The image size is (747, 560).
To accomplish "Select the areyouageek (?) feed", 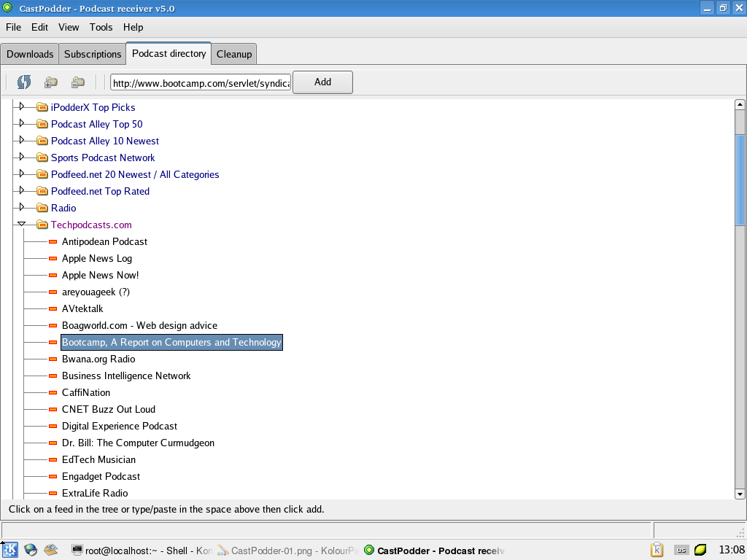I will (96, 292).
